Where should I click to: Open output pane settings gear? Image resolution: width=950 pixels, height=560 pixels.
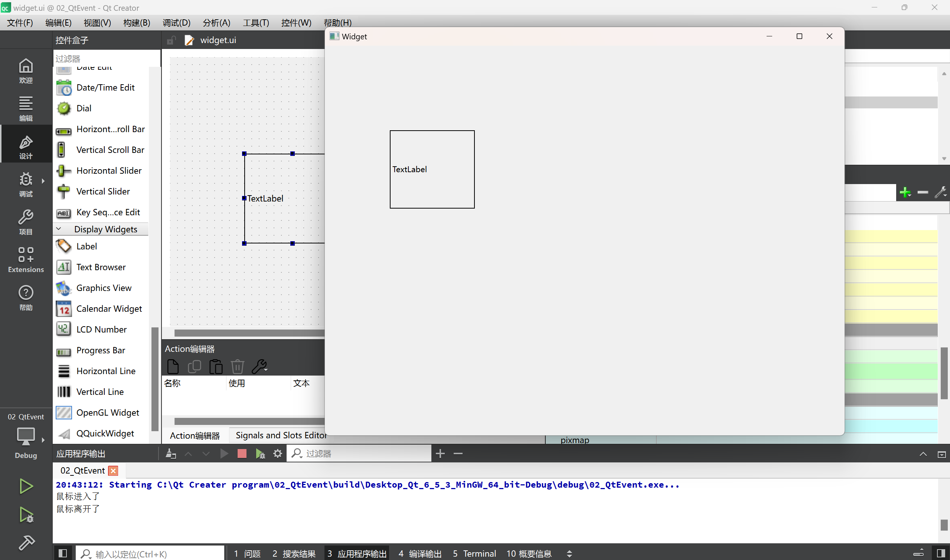pos(278,453)
